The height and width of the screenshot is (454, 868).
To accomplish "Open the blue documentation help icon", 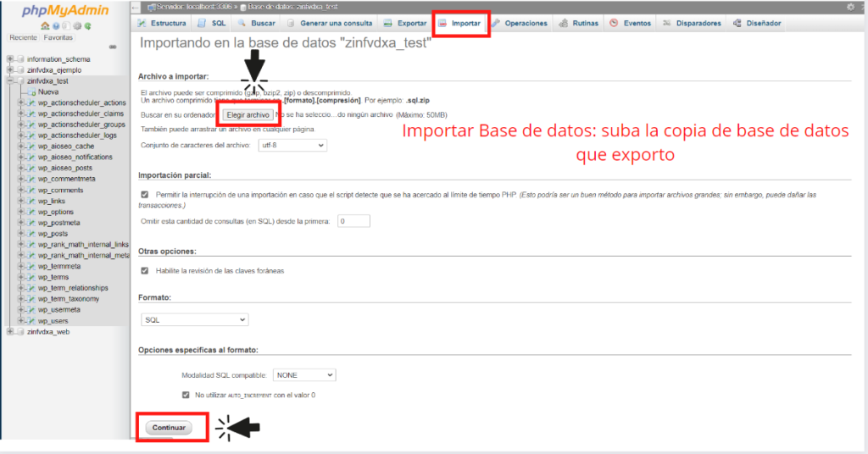I will pyautogui.click(x=56, y=26).
